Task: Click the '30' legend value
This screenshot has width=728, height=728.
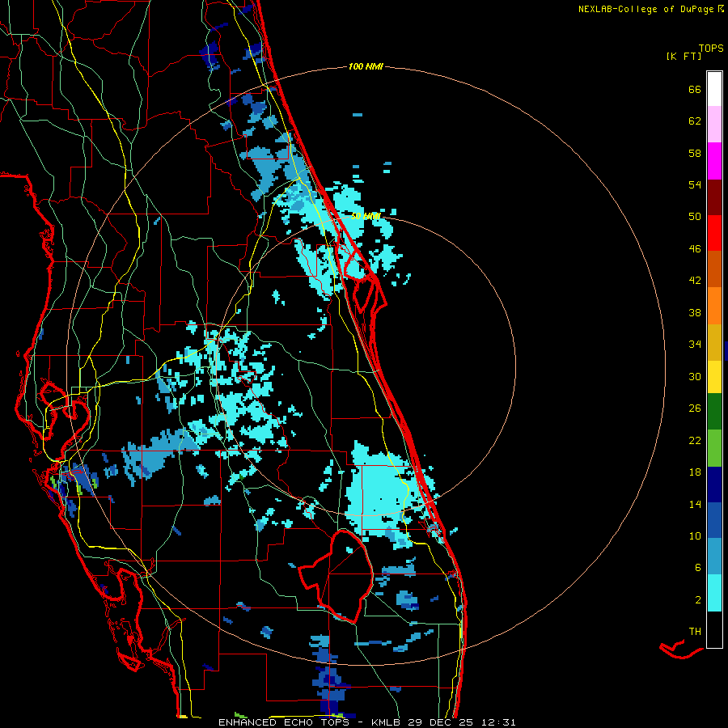Action: click(x=695, y=376)
